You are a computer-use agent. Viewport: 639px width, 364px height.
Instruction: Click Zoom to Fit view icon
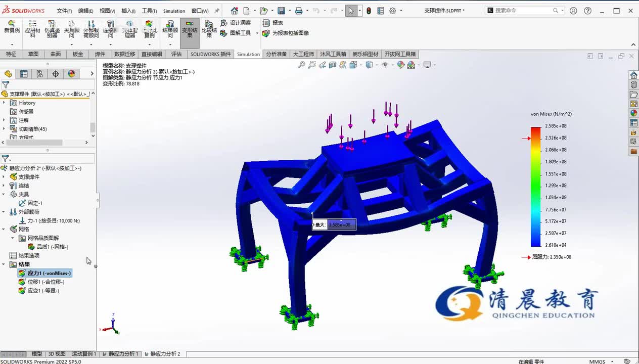pyautogui.click(x=301, y=65)
